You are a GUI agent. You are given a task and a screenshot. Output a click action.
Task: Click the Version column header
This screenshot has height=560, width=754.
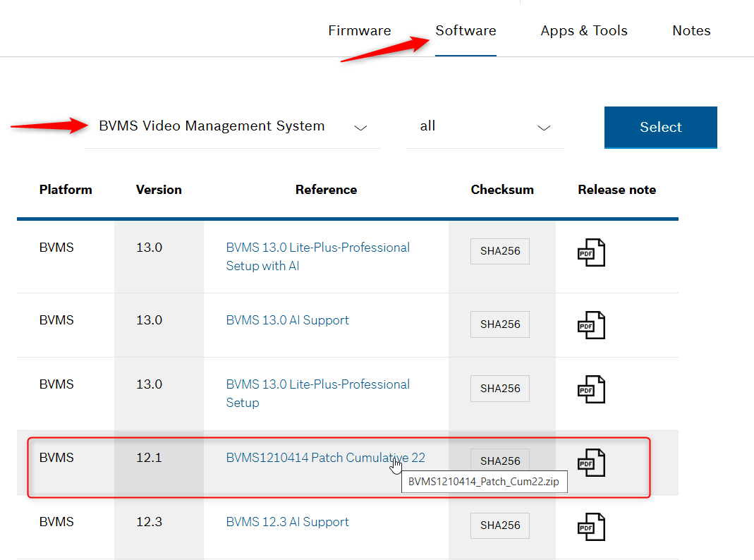159,190
